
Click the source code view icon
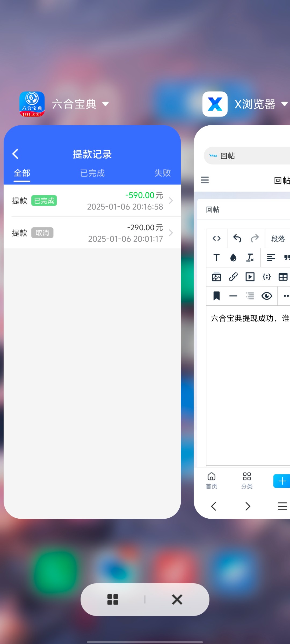point(216,238)
